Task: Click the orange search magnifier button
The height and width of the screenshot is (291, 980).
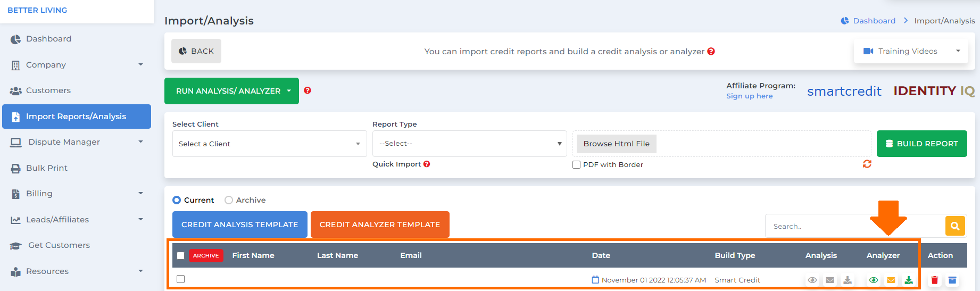Action: 955,226
